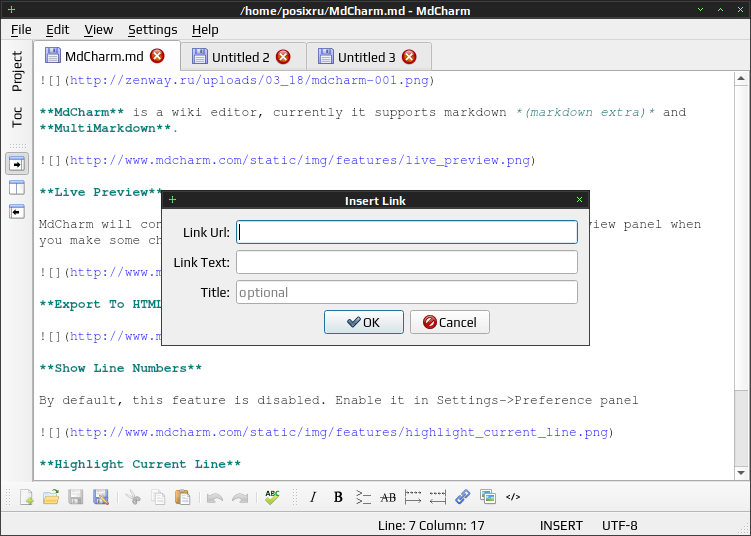This screenshot has width=751, height=536.
Task: Open the View menu
Action: (99, 30)
